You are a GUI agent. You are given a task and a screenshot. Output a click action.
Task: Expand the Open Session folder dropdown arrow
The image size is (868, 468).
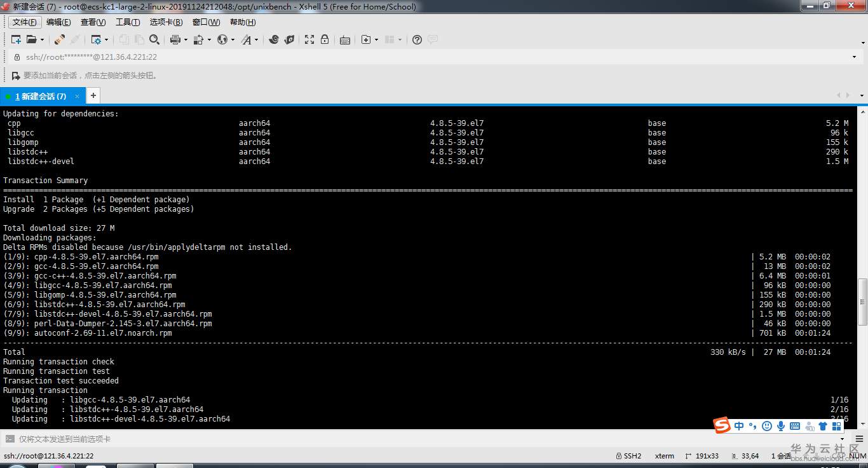click(41, 39)
